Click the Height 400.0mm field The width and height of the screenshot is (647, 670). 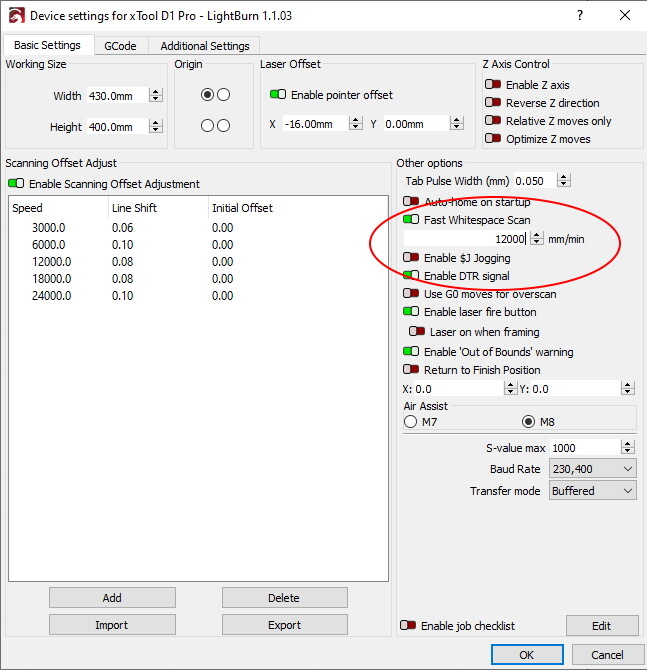(x=118, y=126)
